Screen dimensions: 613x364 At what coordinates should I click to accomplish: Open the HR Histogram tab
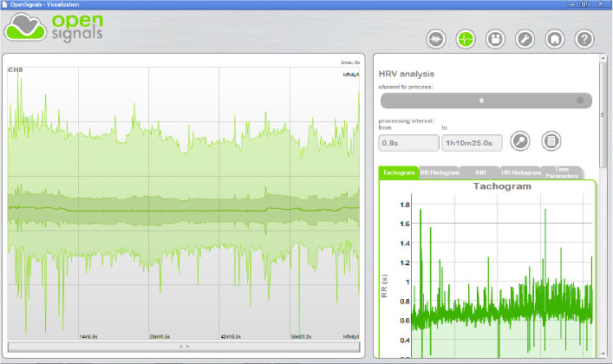[520, 172]
